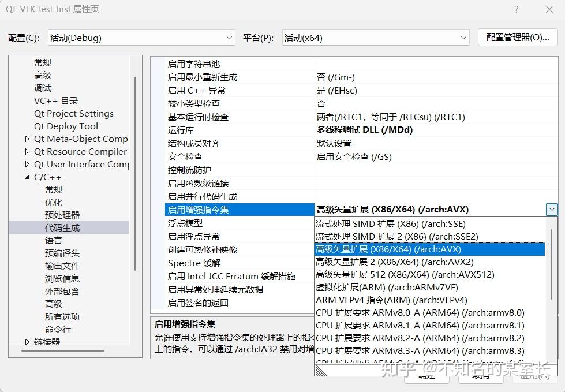Click the tree panel horizontal scrollbar
The height and width of the screenshot is (392, 565).
(x=63, y=350)
